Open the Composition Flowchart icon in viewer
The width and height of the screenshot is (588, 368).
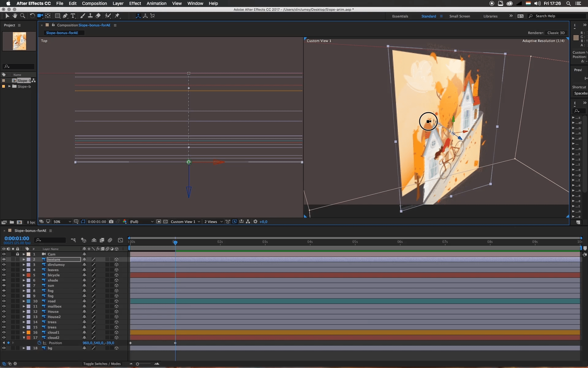point(248,222)
